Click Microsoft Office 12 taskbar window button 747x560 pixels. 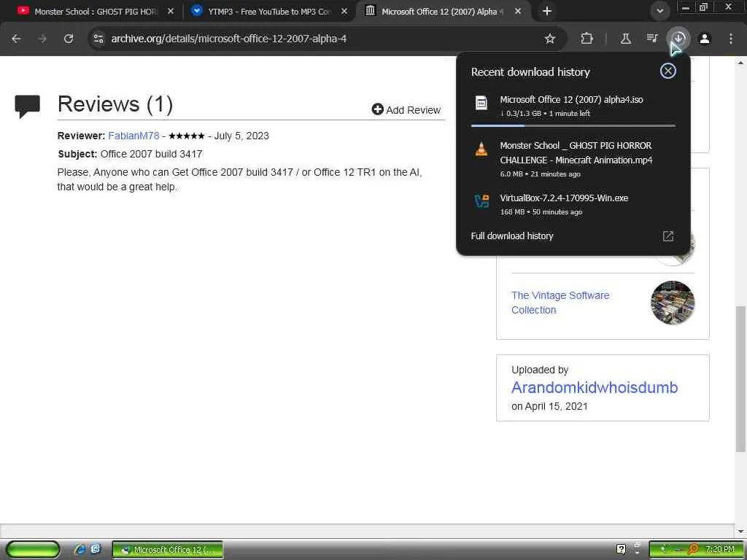tap(168, 550)
